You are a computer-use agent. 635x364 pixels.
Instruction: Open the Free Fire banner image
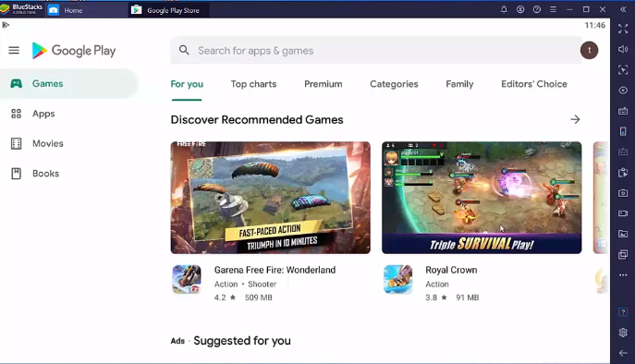[x=270, y=198]
